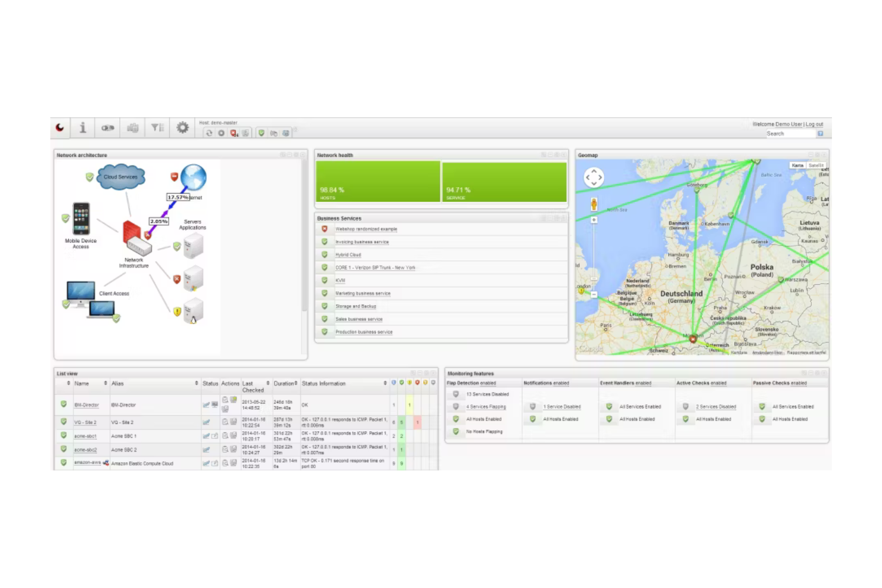Click the Cloud Services node in network map
The height and width of the screenshot is (588, 882).
(x=121, y=177)
